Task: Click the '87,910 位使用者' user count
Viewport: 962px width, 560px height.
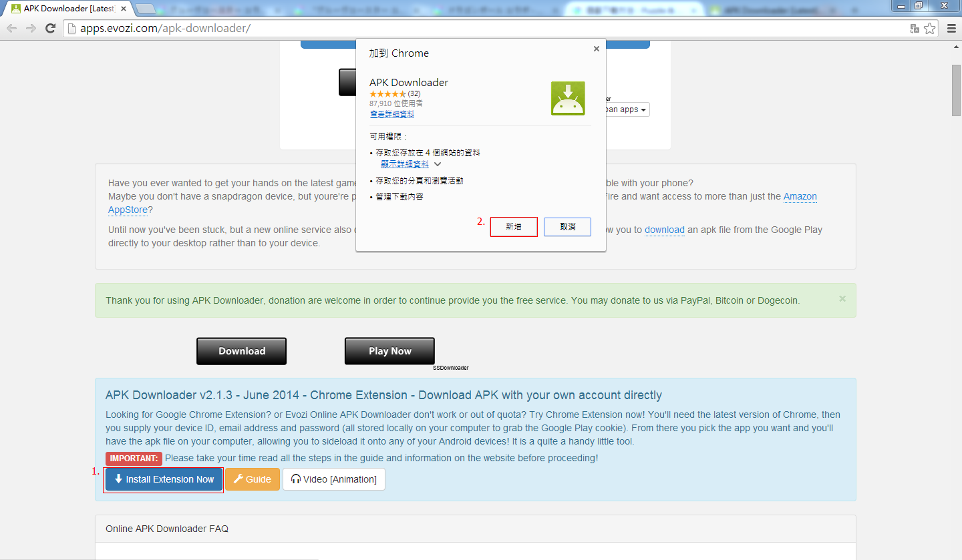Action: click(x=396, y=103)
